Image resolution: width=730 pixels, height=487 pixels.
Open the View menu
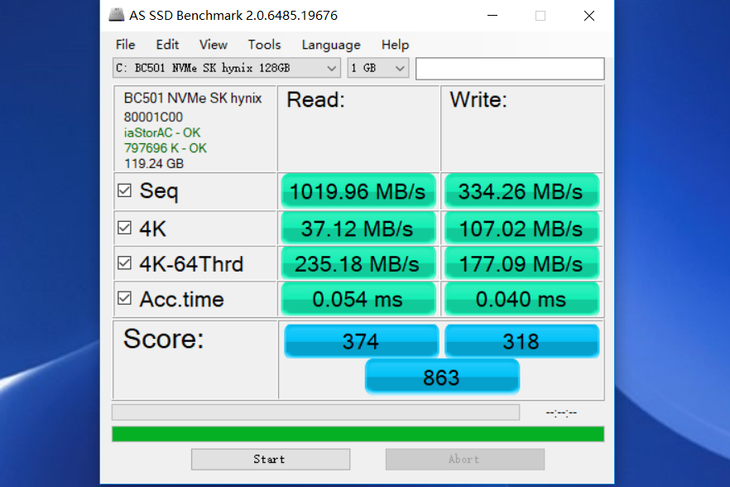(213, 45)
